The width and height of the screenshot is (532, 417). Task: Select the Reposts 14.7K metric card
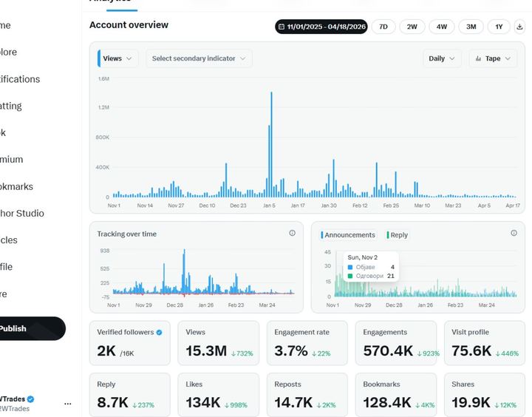[x=307, y=395]
